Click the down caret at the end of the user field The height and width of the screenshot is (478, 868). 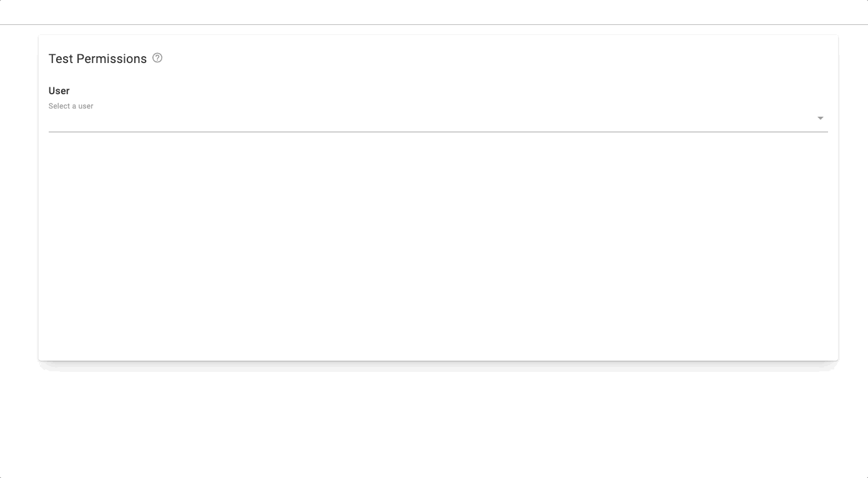[x=821, y=118]
